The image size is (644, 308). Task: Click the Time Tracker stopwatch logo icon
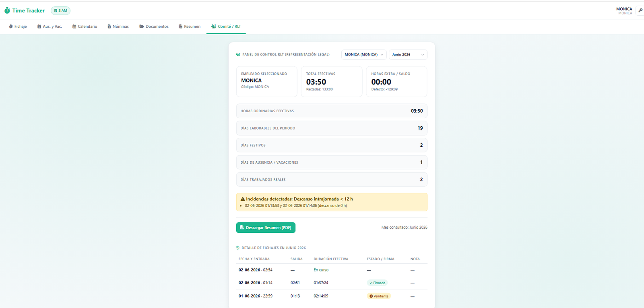coord(7,10)
